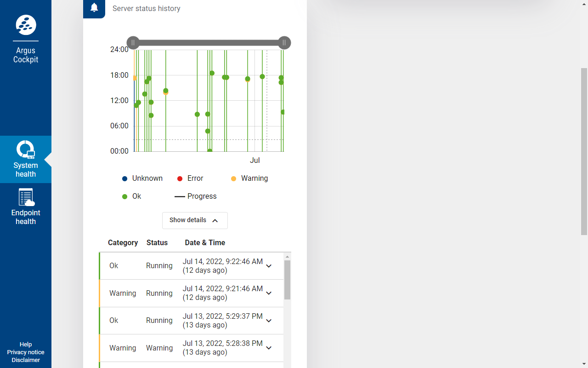Click the bell notification icon

coord(94,8)
